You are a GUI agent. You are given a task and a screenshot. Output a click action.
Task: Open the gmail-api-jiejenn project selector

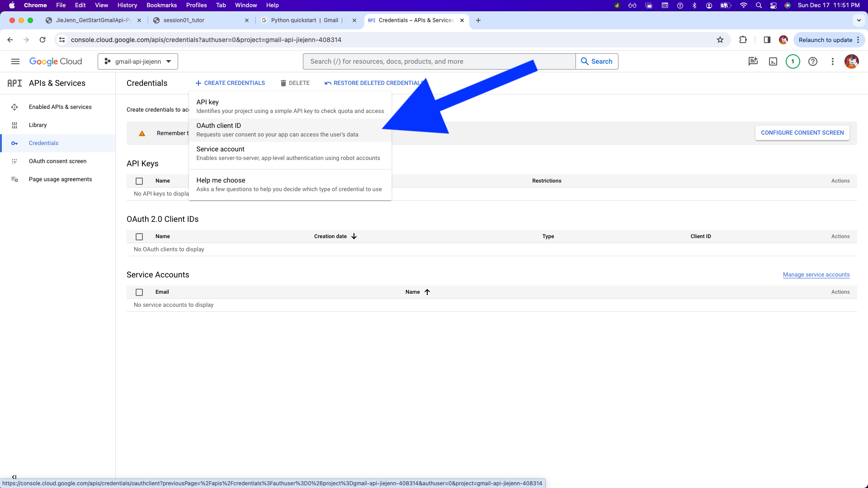[x=138, y=61]
